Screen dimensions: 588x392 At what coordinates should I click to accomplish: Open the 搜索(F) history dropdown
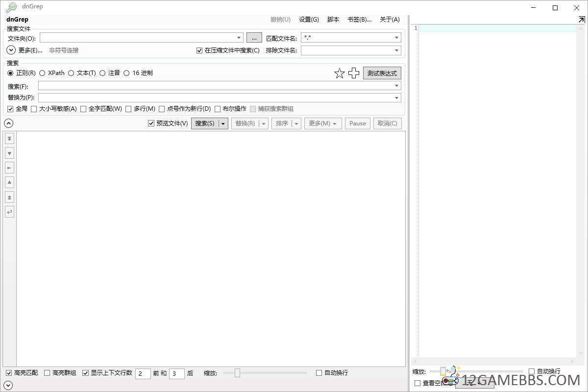[x=397, y=86]
